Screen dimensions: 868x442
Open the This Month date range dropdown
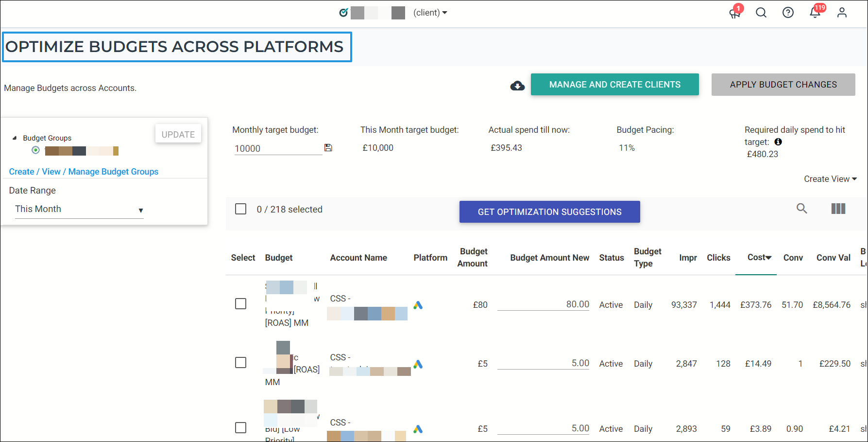point(79,209)
